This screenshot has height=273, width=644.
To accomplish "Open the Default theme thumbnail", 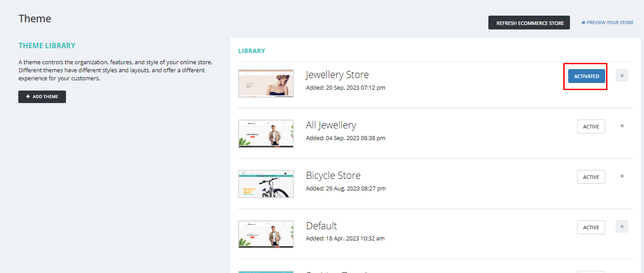I will 266,234.
